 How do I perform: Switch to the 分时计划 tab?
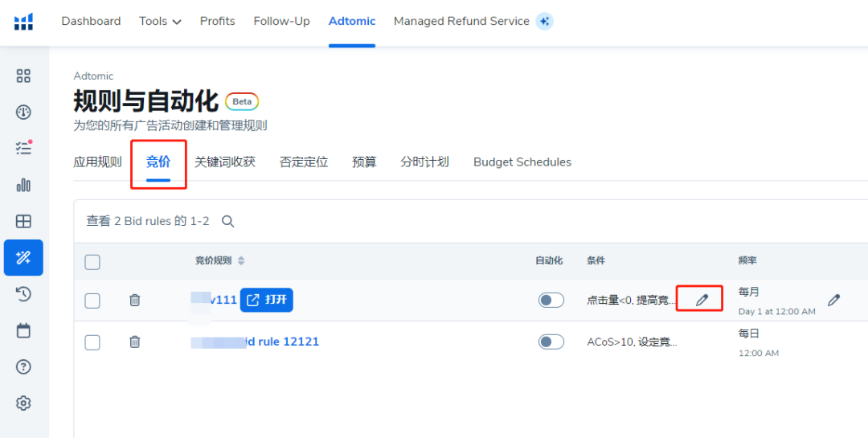[x=424, y=162]
